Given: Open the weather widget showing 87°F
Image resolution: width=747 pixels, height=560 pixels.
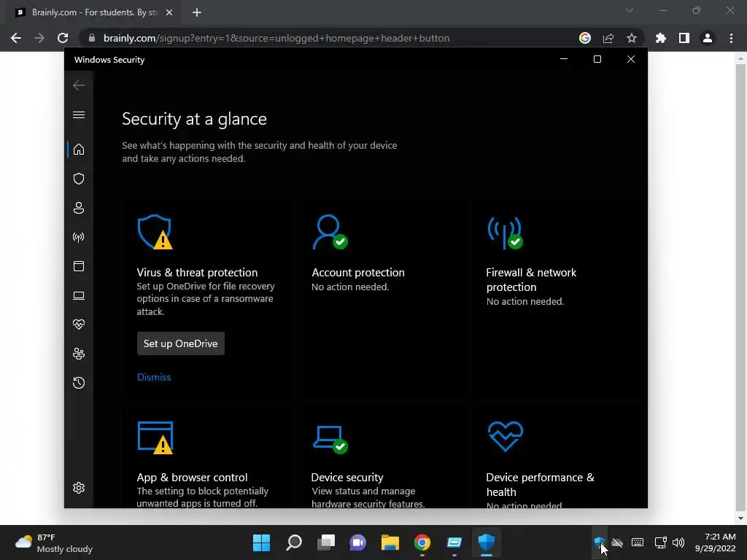Looking at the screenshot, I should coord(54,542).
